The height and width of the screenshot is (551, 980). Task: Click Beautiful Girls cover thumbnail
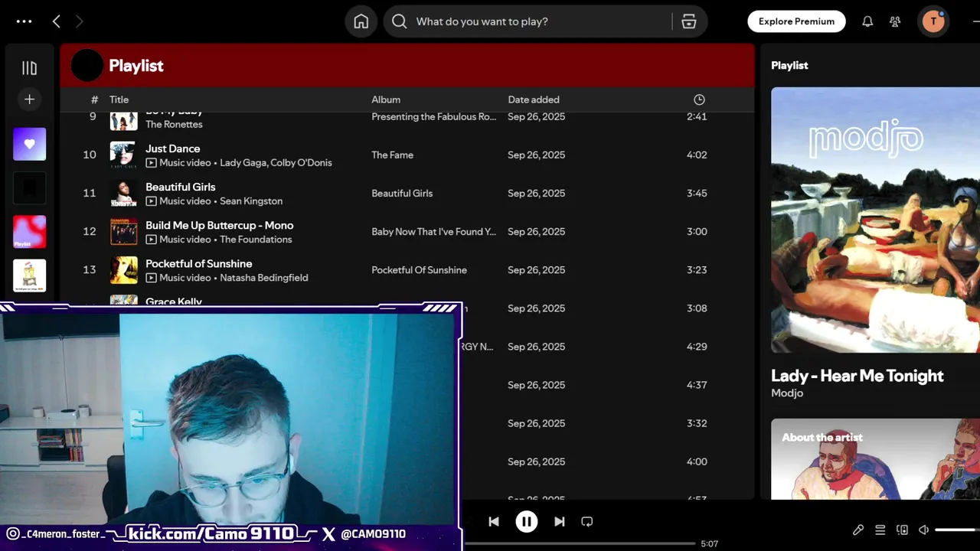tap(124, 193)
